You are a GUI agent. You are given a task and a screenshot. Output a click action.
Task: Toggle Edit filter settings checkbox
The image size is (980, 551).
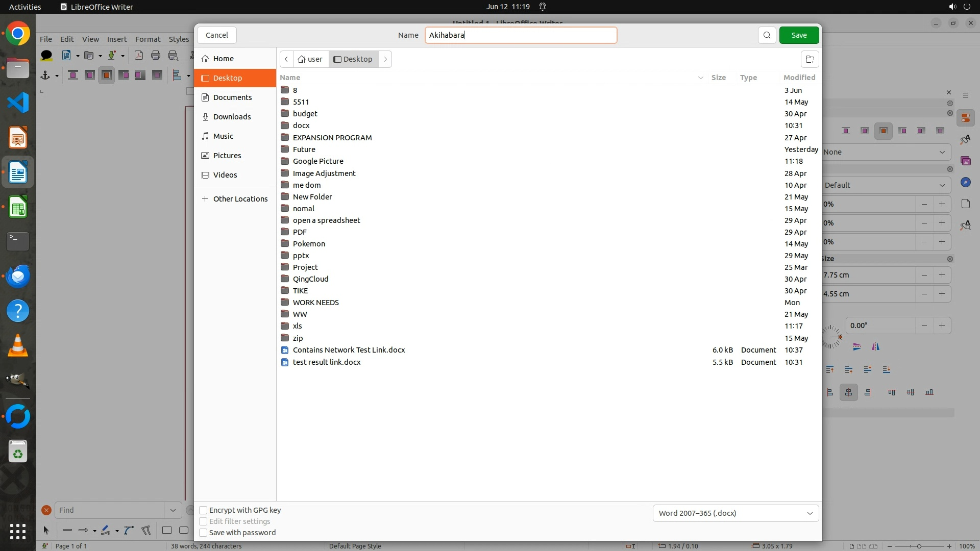[203, 521]
